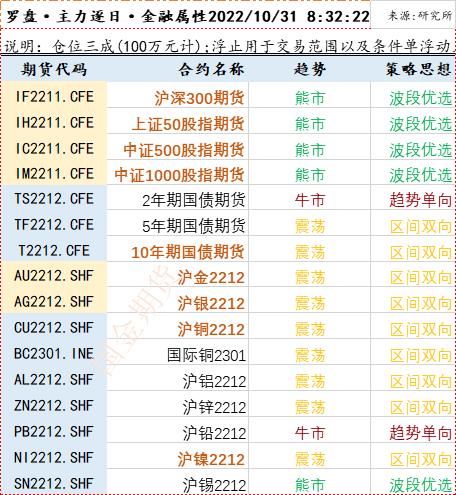Click the code cell AG2212.SHF
This screenshot has width=456, height=495.
click(x=54, y=302)
